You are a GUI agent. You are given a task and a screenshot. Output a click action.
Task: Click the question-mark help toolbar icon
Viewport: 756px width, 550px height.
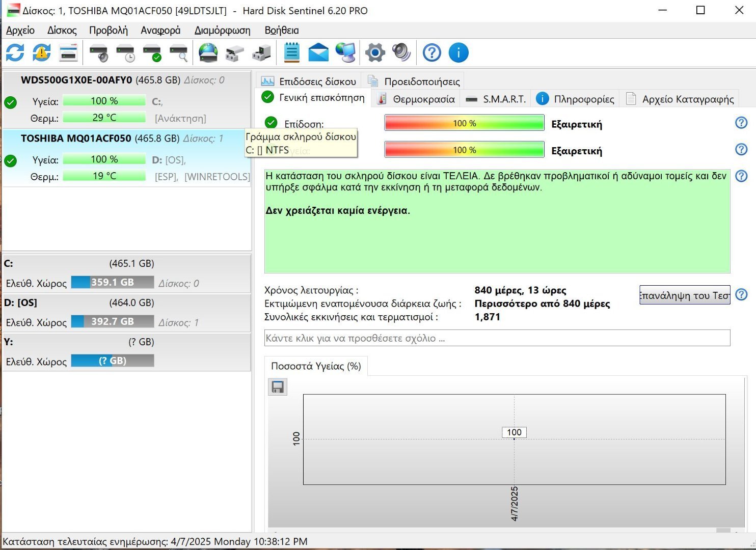[432, 52]
